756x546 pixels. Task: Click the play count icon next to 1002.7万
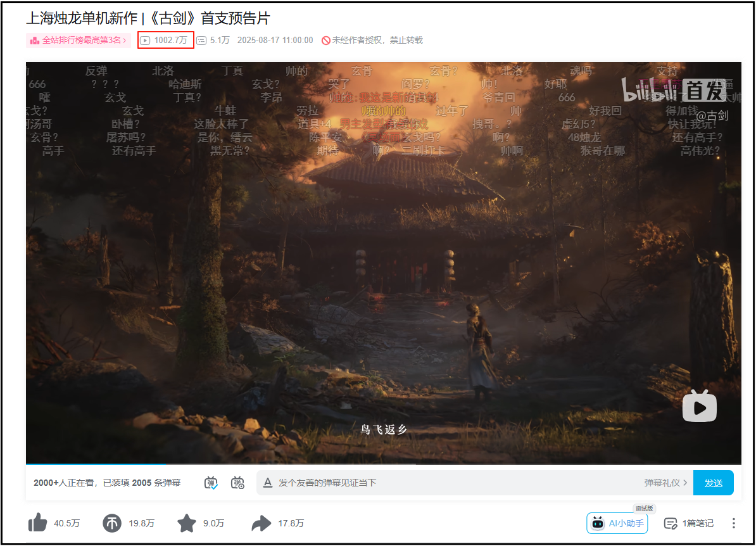point(145,41)
